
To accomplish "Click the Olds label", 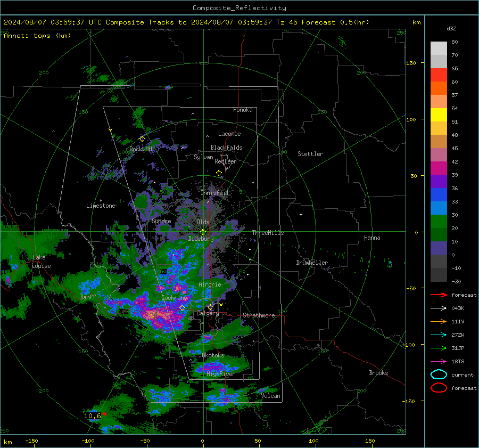I will point(203,222).
